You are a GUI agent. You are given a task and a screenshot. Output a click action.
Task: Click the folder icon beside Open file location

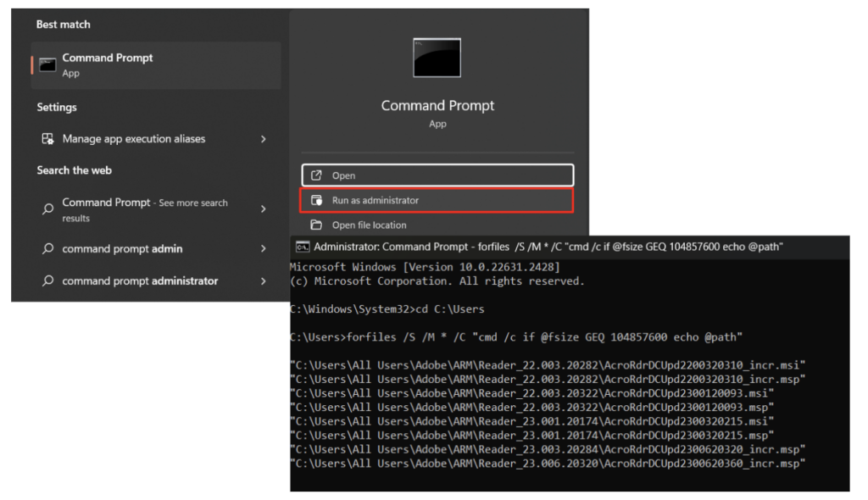point(317,225)
